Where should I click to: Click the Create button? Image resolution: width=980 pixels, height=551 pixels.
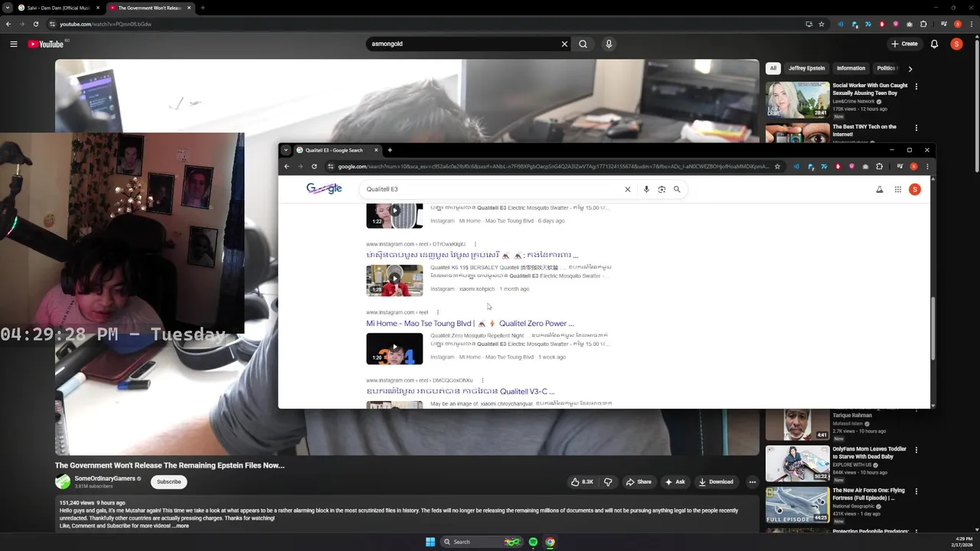(x=904, y=44)
